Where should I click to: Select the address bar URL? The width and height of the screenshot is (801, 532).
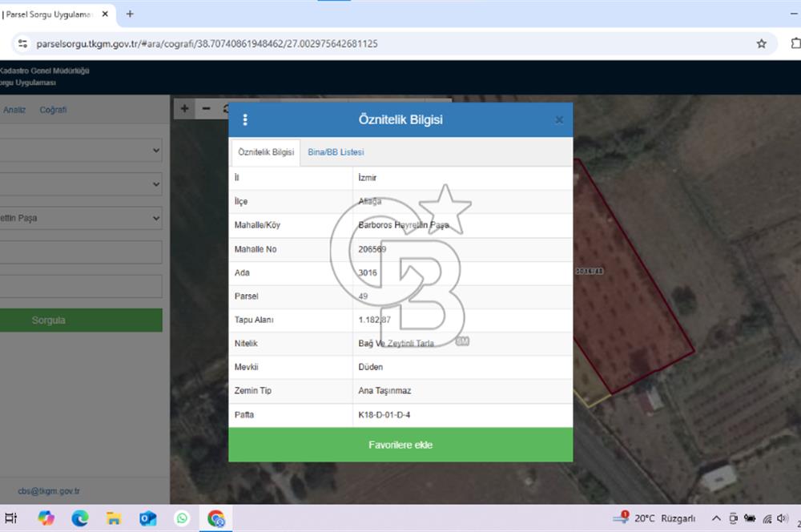(x=207, y=44)
